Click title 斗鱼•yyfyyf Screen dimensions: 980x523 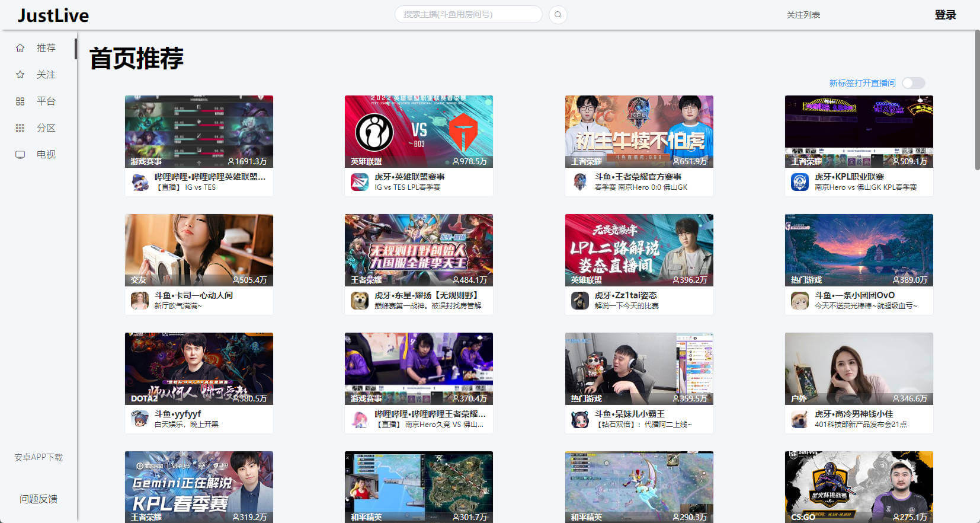(178, 414)
